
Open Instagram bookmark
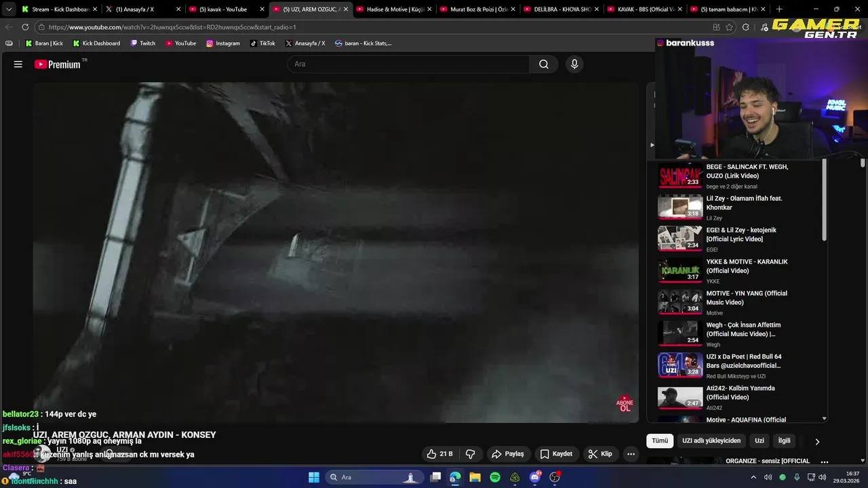tap(223, 43)
